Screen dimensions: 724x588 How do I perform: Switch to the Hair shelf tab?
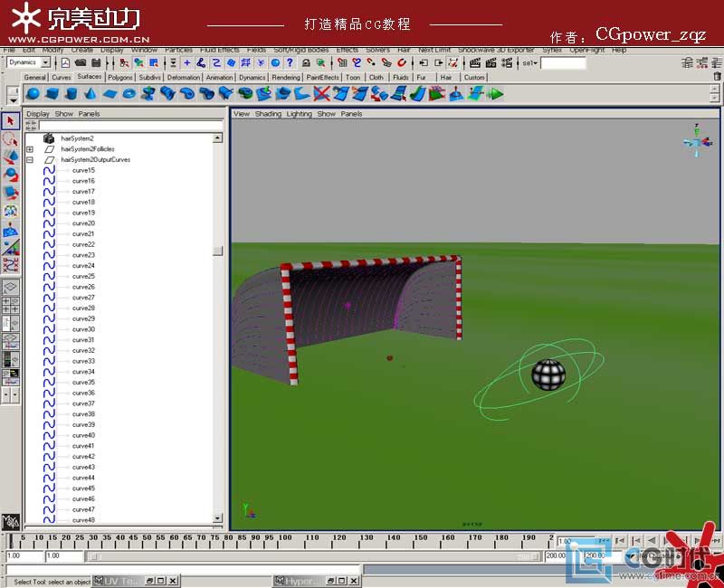tap(446, 78)
